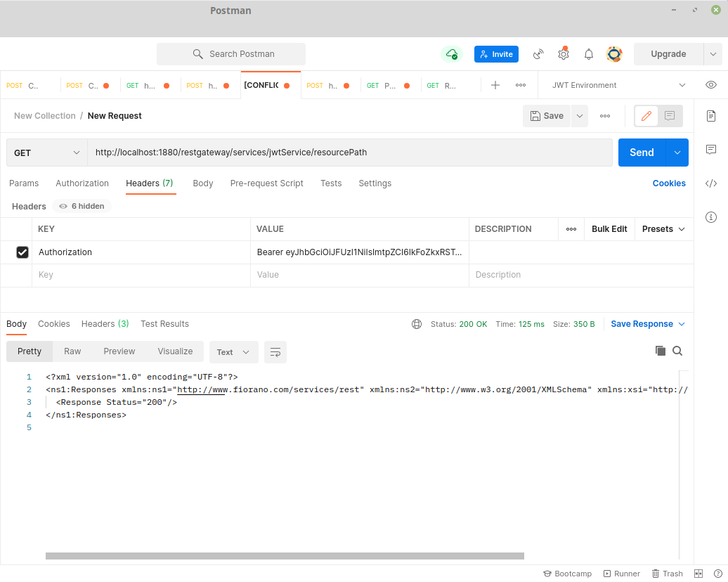The width and height of the screenshot is (728, 582).
Task: Open tab options three-dots menu
Action: coord(521,85)
